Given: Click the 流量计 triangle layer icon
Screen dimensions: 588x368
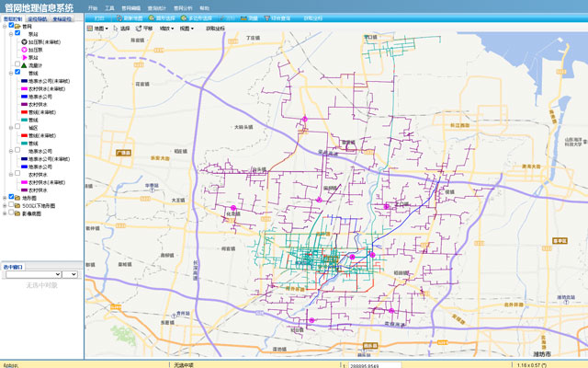Looking at the screenshot, I should [24, 65].
